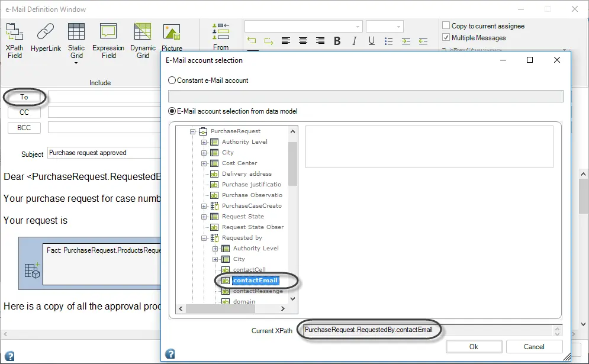589x364 pixels.
Task: Underline the selected text
Action: tap(372, 41)
